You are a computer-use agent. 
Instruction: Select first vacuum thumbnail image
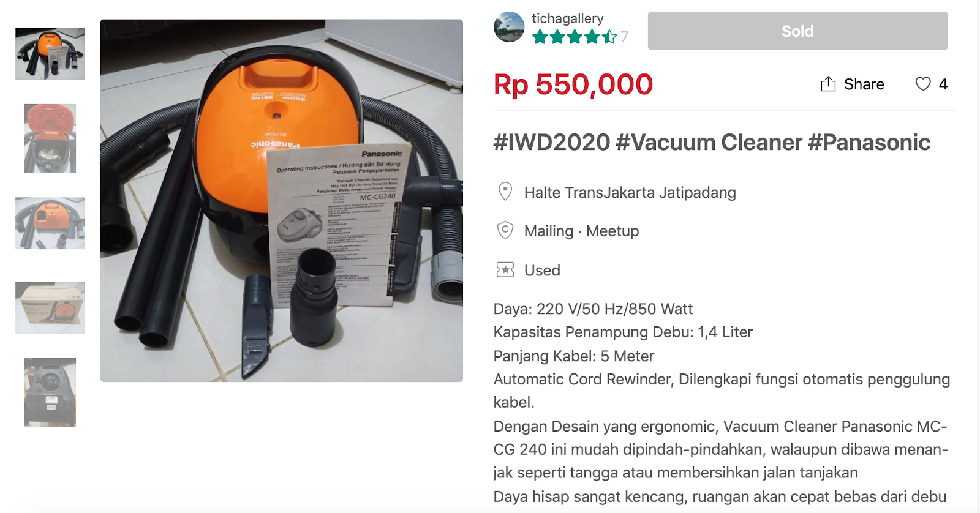tap(50, 54)
